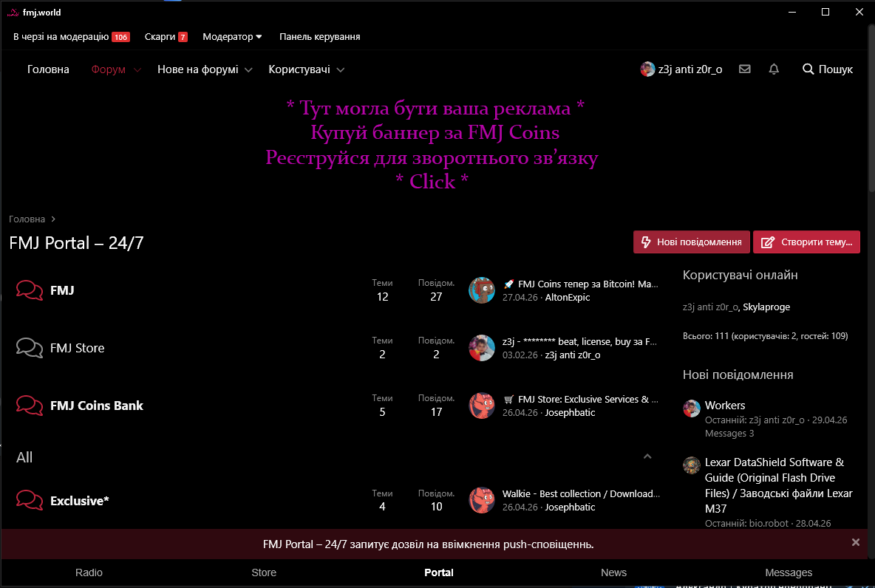Open the inbox envelope icon
Screen dimensions: 875x588
tap(744, 69)
